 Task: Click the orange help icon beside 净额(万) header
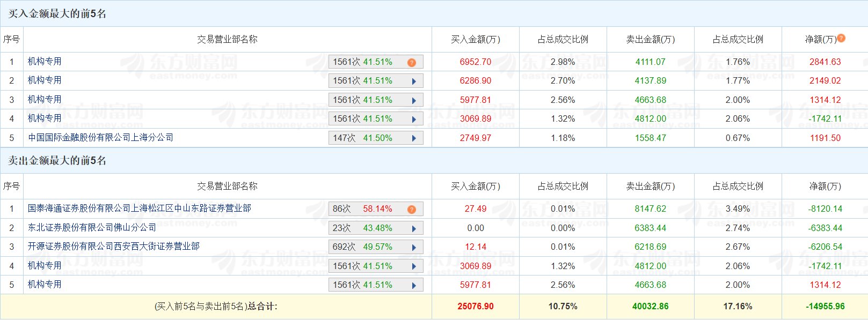[x=841, y=38]
